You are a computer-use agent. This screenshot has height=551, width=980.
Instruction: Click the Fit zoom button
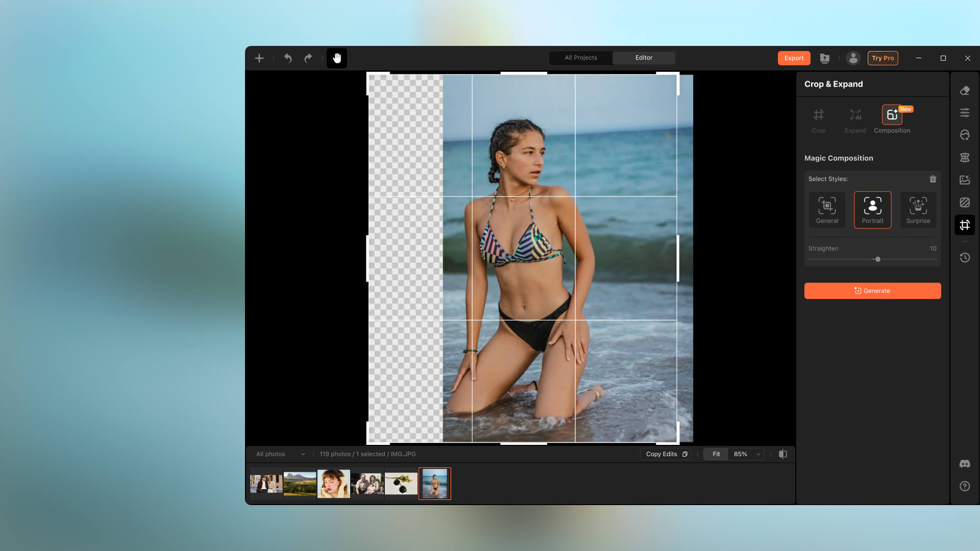coord(716,454)
